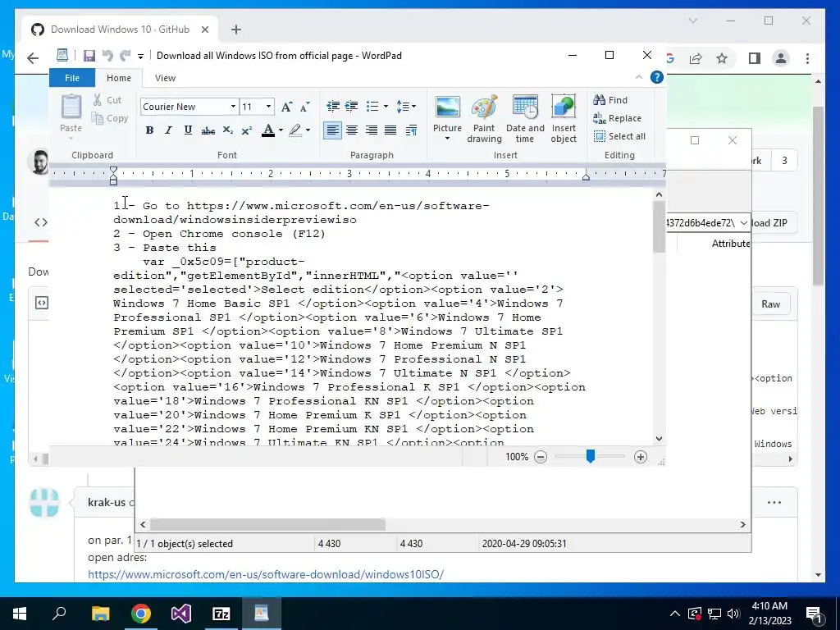This screenshot has width=840, height=630.
Task: Open the Chrome three-dot menu
Action: tap(807, 58)
